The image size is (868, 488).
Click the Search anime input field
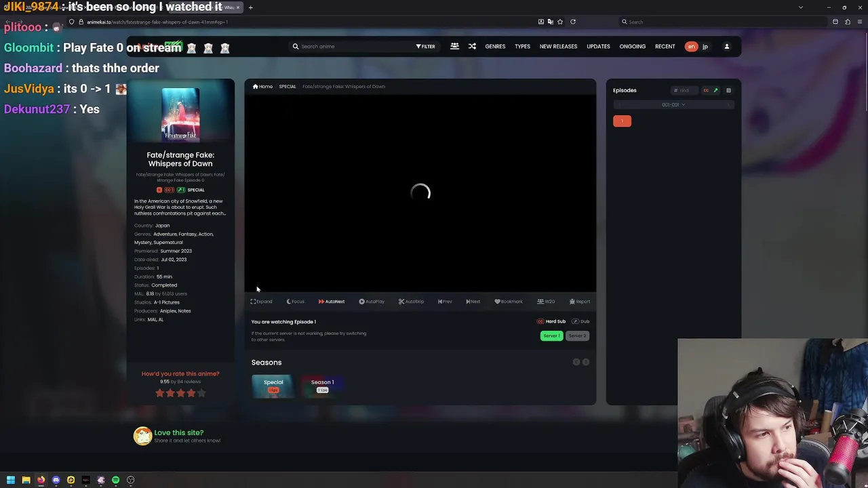point(353,46)
